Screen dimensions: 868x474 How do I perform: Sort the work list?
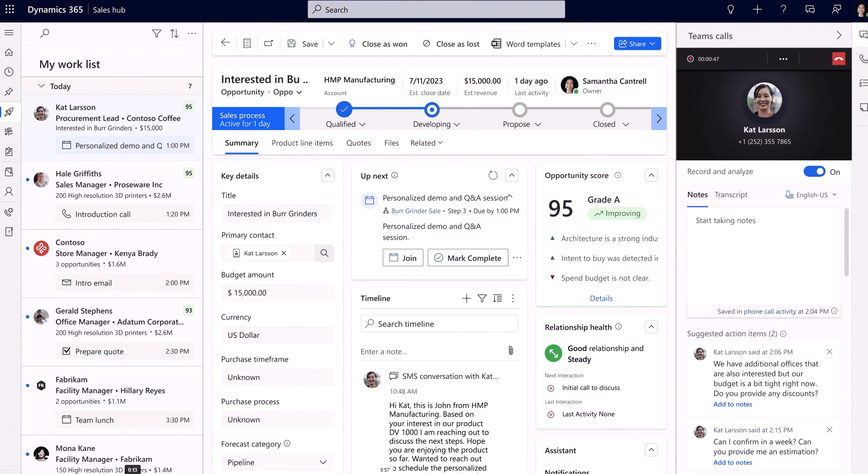coord(174,33)
